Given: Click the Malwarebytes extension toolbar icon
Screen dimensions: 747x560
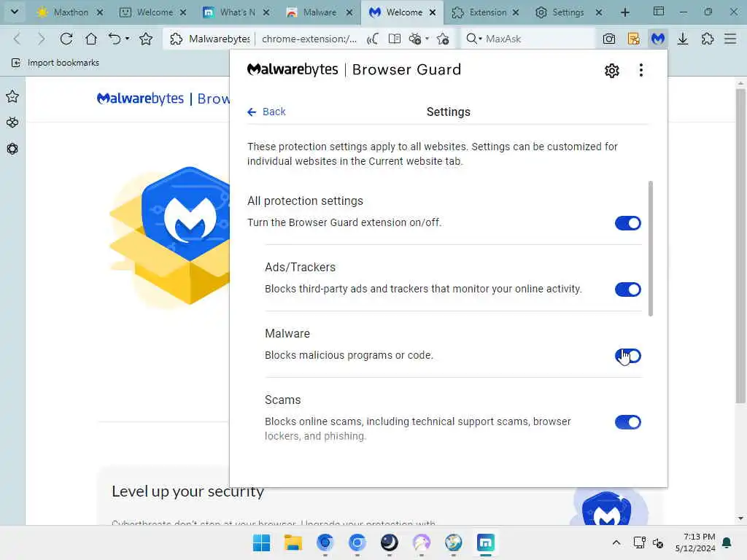Looking at the screenshot, I should coord(658,39).
